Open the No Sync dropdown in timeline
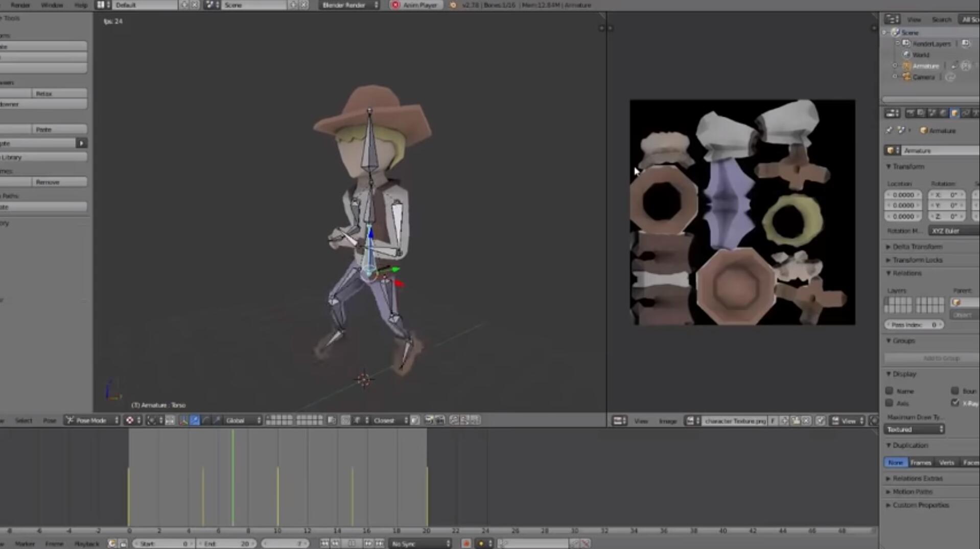This screenshot has height=549, width=980. (421, 543)
